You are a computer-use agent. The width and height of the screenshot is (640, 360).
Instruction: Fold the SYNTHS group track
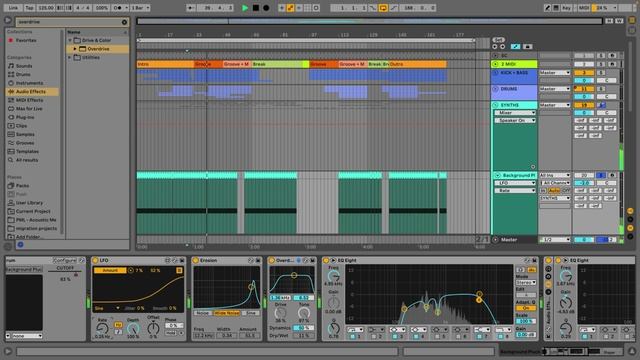(496, 105)
